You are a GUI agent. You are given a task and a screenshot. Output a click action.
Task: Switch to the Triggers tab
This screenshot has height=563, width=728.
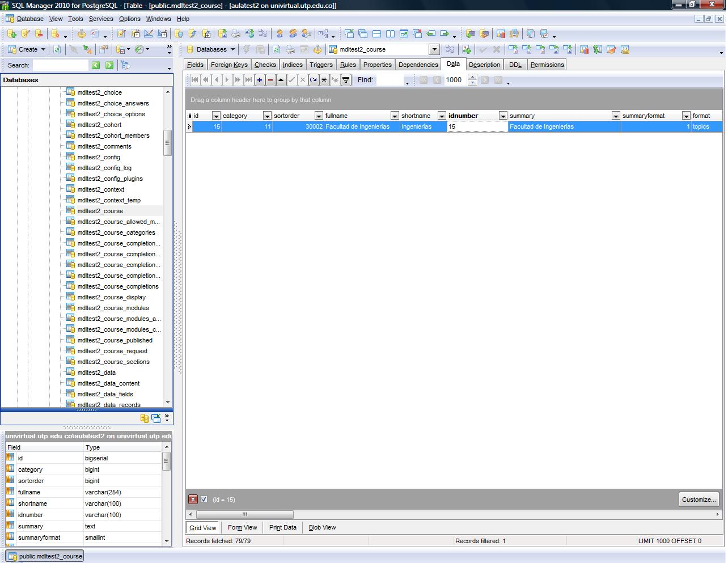[321, 65]
